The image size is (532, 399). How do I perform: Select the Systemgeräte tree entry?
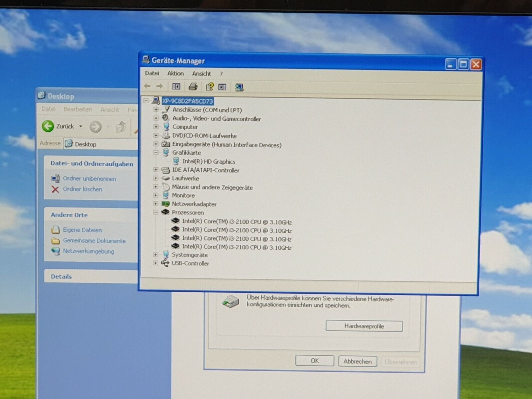click(x=190, y=255)
